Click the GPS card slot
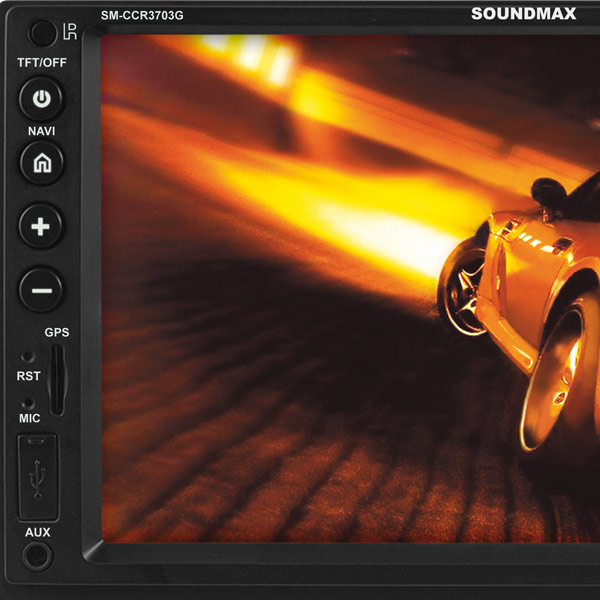 (x=58, y=380)
